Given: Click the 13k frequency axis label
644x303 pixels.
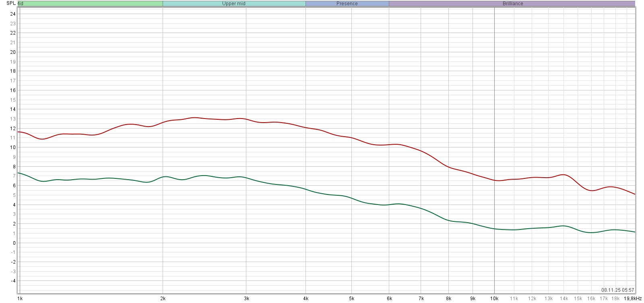Looking at the screenshot, I should (x=549, y=299).
